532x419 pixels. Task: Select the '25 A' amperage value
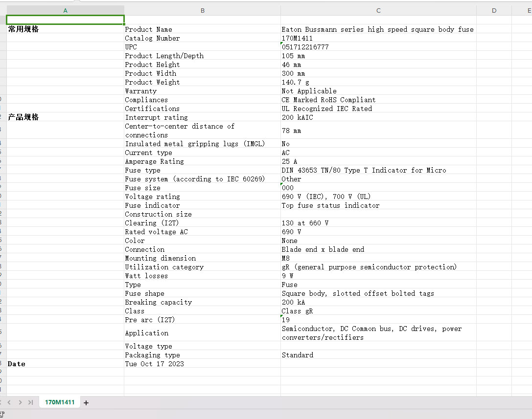click(379, 161)
